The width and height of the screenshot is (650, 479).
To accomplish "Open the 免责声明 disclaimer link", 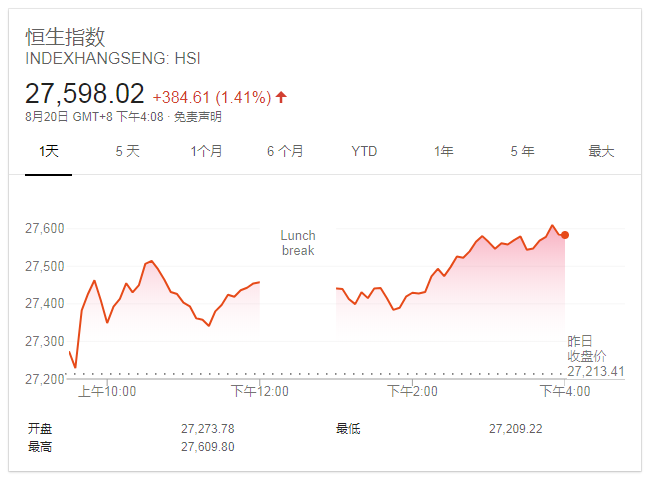I will (x=197, y=117).
